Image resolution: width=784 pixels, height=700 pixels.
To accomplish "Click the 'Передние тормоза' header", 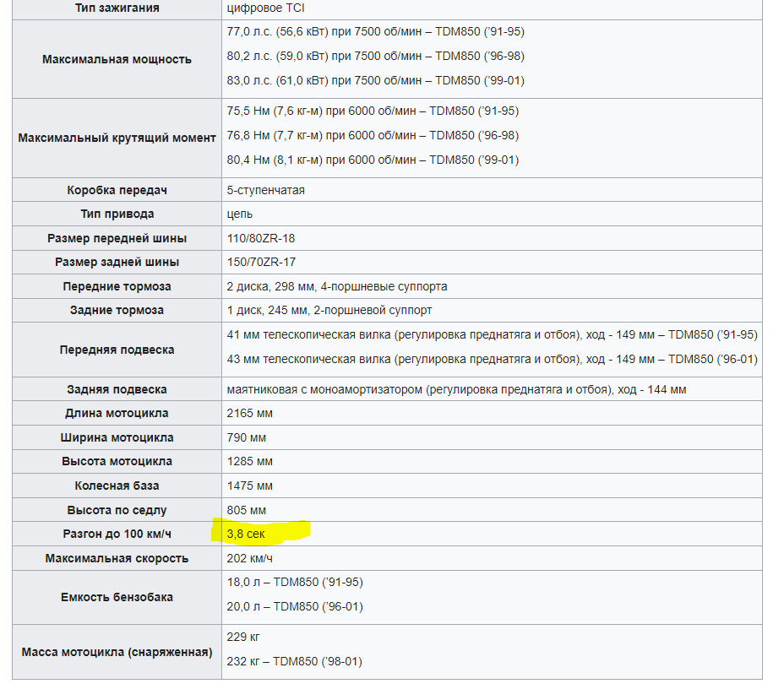I will [117, 287].
